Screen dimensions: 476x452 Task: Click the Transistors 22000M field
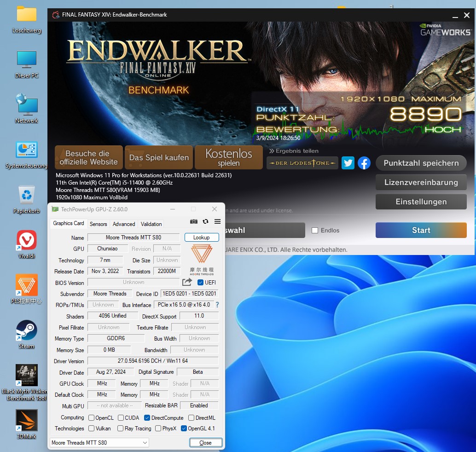tap(167, 271)
